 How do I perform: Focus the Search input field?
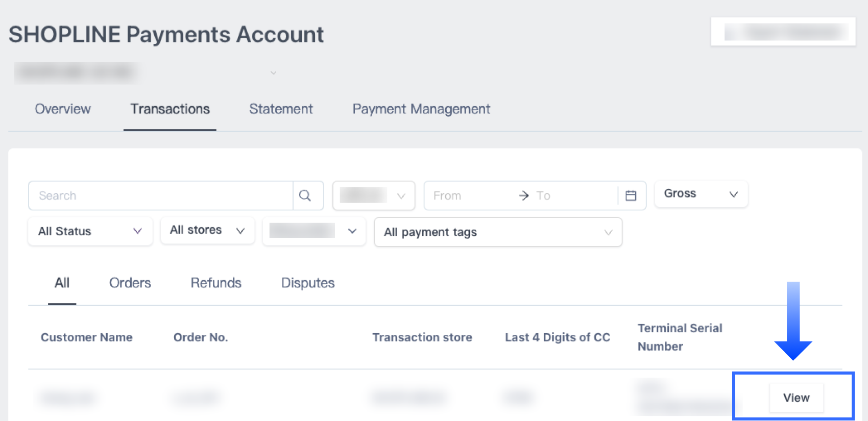click(x=161, y=195)
